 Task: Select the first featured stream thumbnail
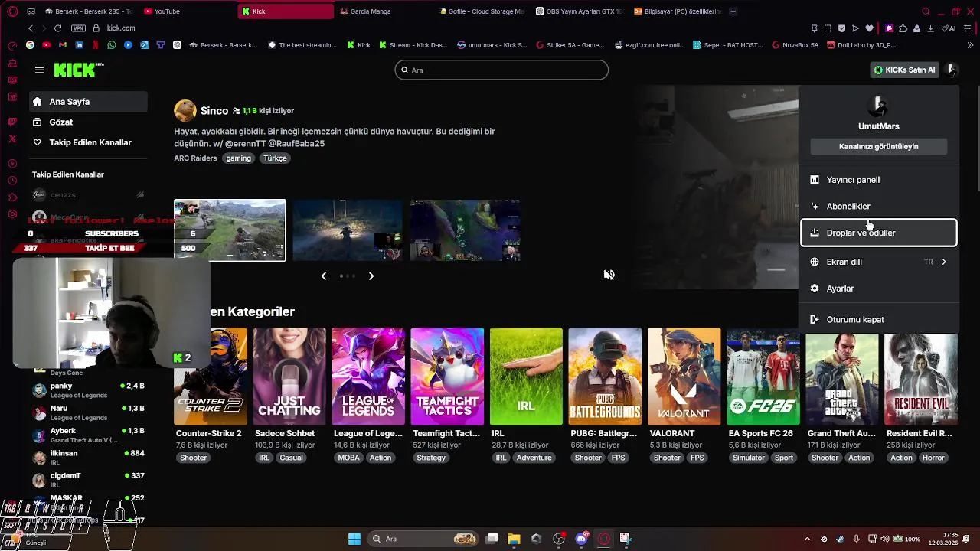coord(230,230)
